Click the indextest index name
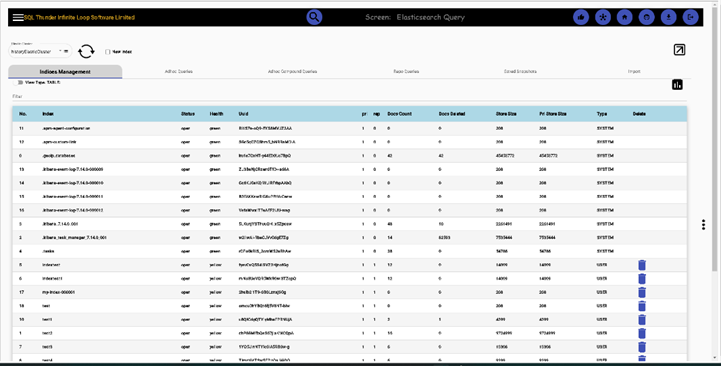The image size is (721, 366). [x=51, y=265]
